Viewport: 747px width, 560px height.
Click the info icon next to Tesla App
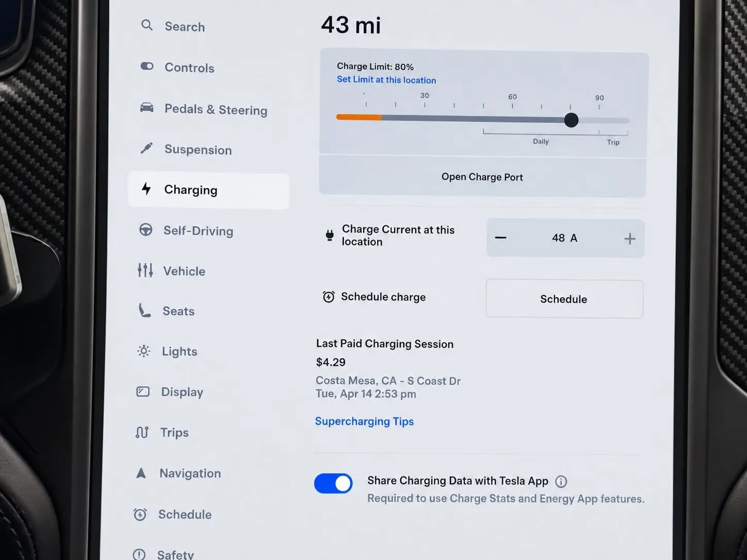click(561, 482)
